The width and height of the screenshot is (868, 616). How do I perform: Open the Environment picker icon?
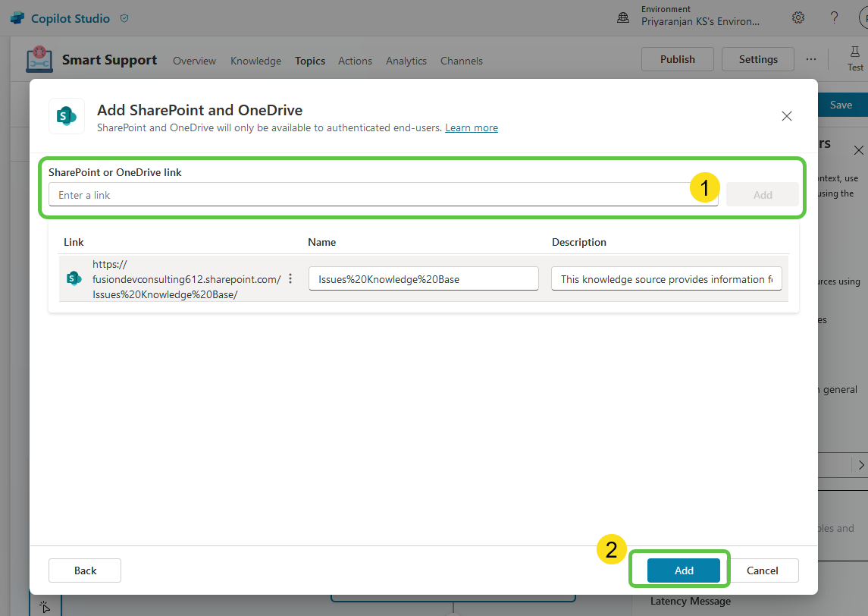coord(623,17)
